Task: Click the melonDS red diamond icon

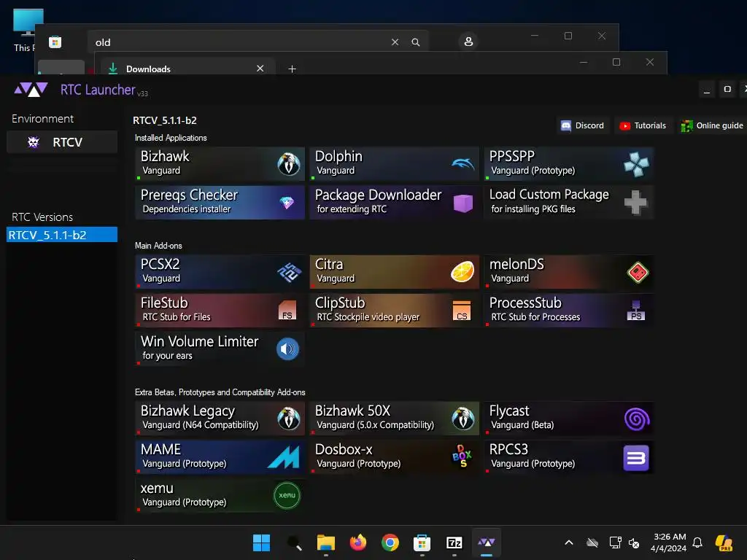Action: 638,273
